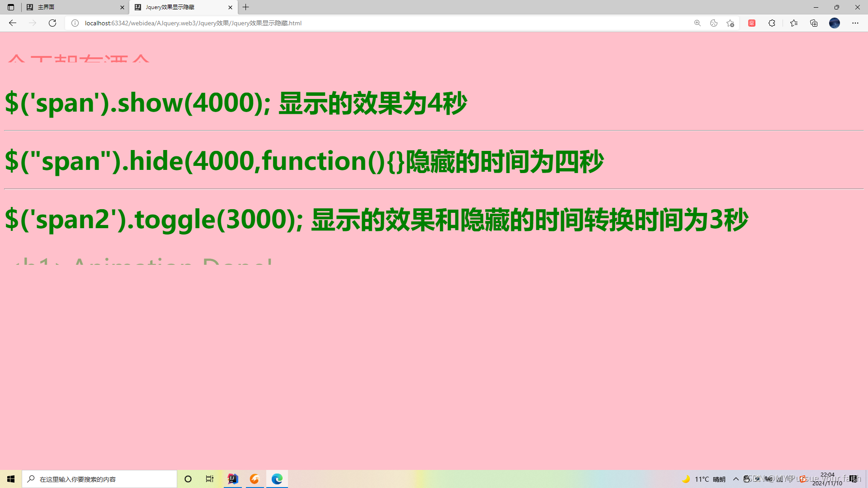Open the Favorites list icon

point(794,23)
